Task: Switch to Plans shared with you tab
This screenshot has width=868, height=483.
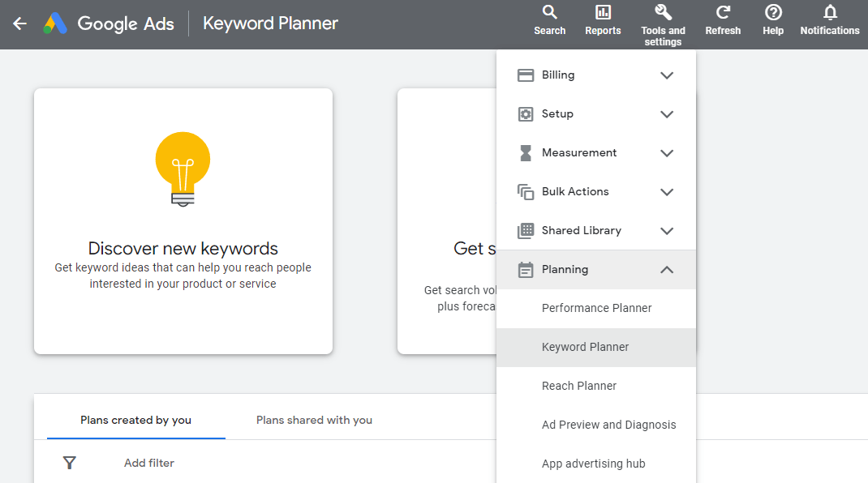Action: [x=314, y=420]
